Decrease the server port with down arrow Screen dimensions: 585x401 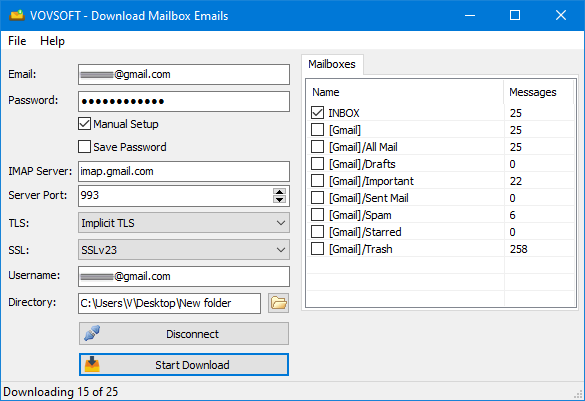coord(279,199)
